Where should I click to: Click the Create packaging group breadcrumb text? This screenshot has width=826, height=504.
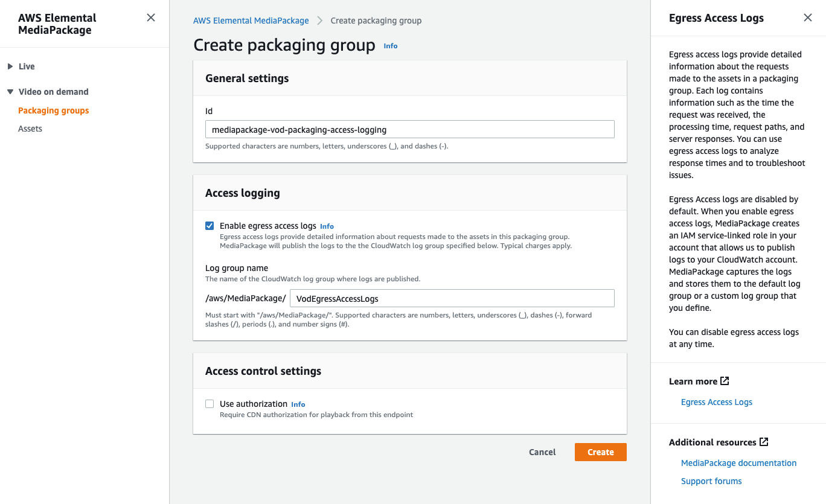coord(376,21)
